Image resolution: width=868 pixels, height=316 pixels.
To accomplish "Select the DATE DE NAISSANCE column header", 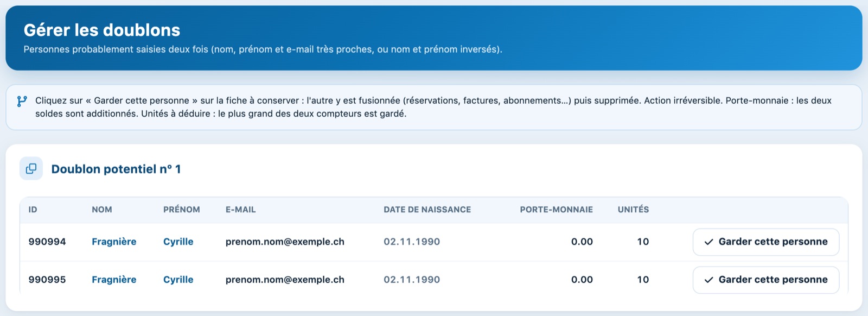I will click(427, 210).
